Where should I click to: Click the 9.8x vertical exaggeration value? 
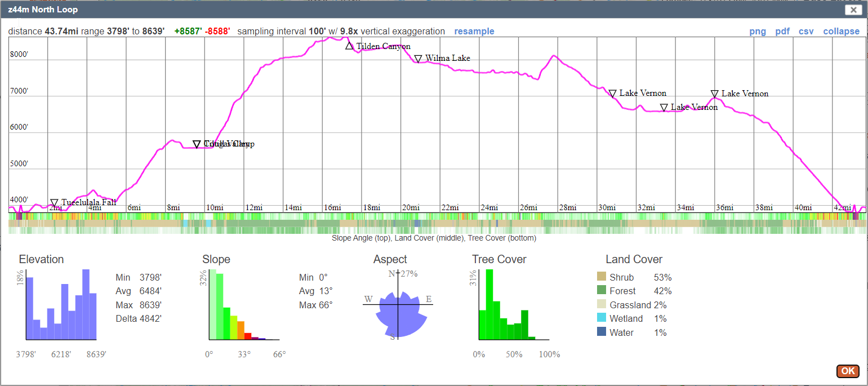tap(349, 32)
